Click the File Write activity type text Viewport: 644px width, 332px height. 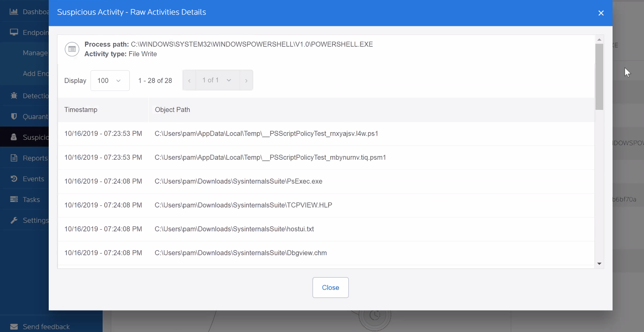click(143, 54)
